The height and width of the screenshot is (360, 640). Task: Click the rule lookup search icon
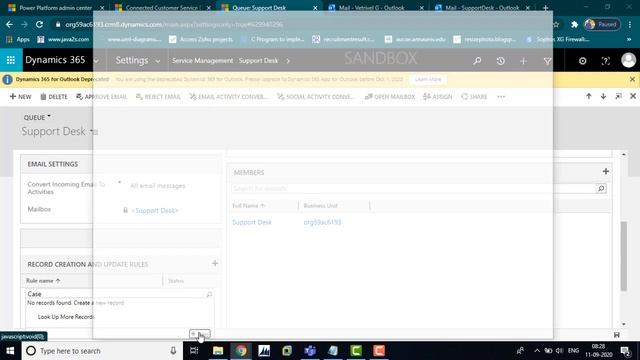click(x=209, y=294)
